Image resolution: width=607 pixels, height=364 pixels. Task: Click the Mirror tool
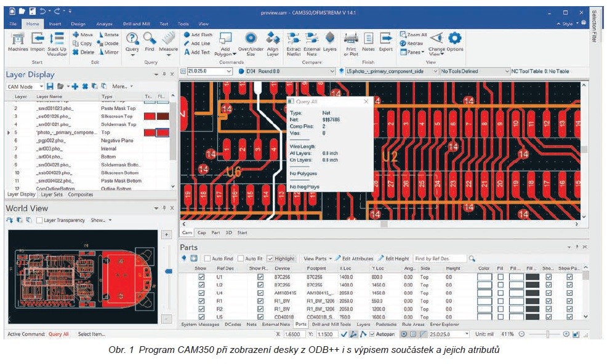click(109, 52)
